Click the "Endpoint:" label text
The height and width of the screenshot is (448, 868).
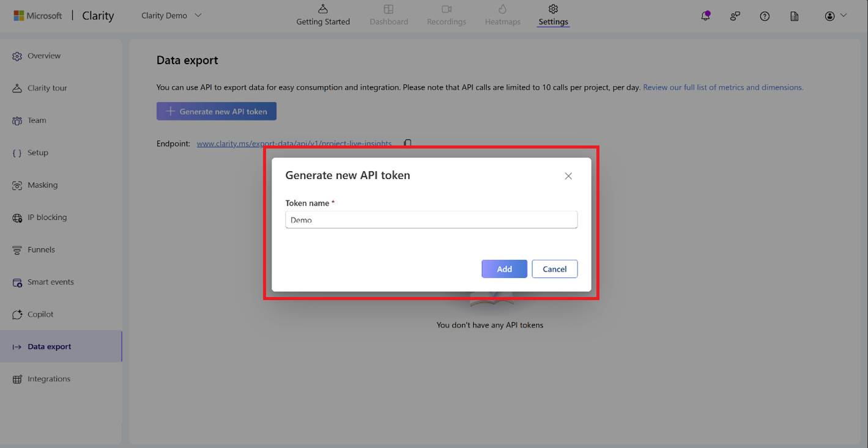point(173,144)
